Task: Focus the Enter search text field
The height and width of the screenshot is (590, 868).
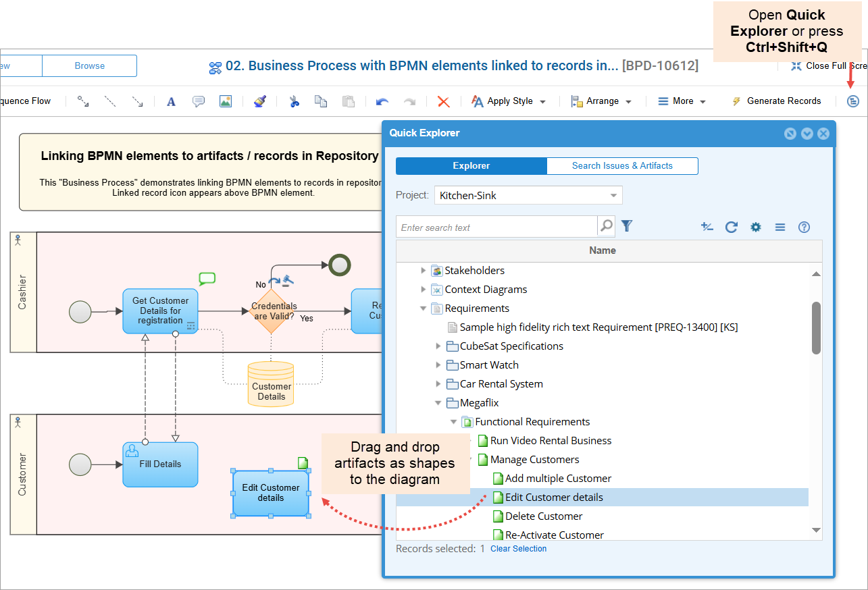Action: click(496, 227)
